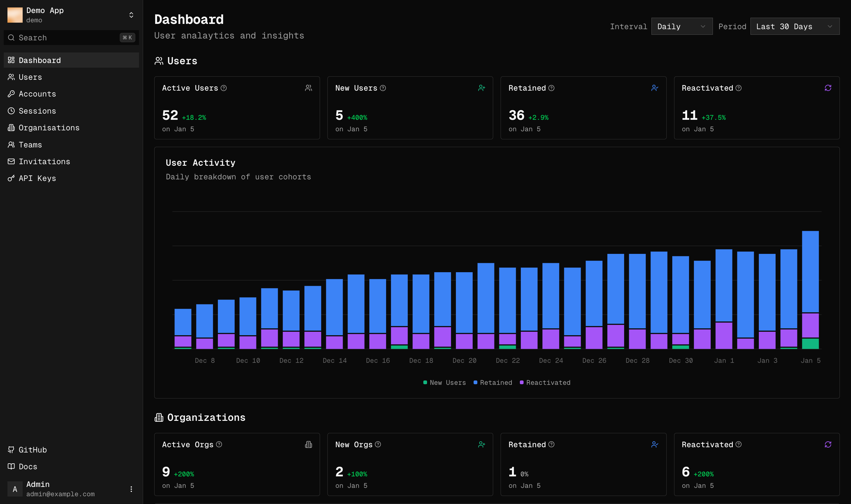Open the API Keys page

pyautogui.click(x=37, y=178)
